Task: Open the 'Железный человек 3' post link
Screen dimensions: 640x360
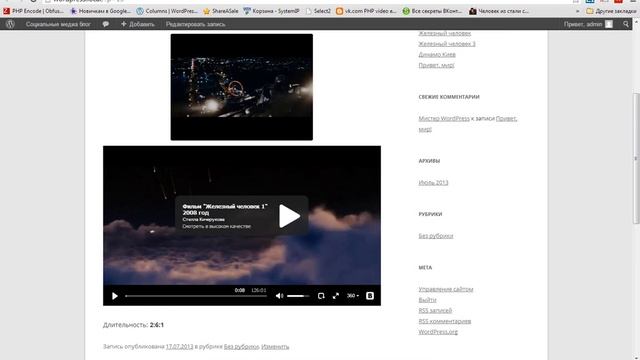Action: point(447,44)
